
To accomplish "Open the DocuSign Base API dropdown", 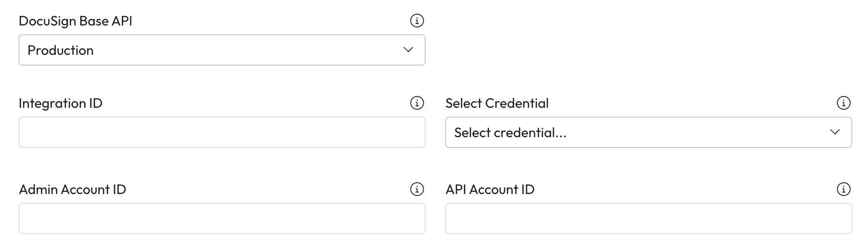I will (x=222, y=50).
